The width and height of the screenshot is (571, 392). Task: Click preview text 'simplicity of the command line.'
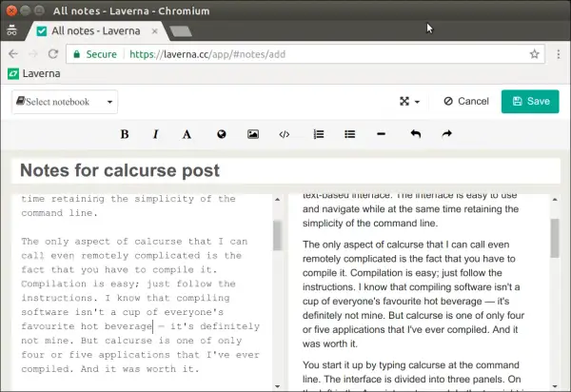click(370, 223)
